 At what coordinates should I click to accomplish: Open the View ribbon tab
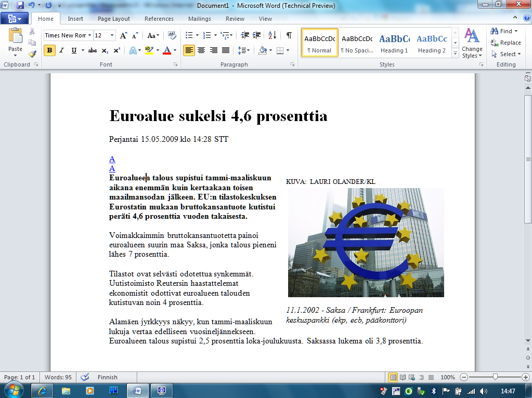(265, 19)
